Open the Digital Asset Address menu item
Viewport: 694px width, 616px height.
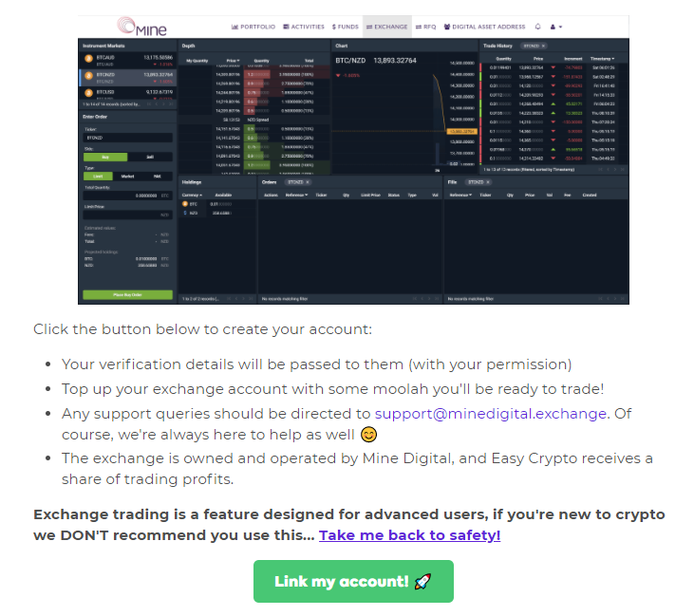(484, 27)
